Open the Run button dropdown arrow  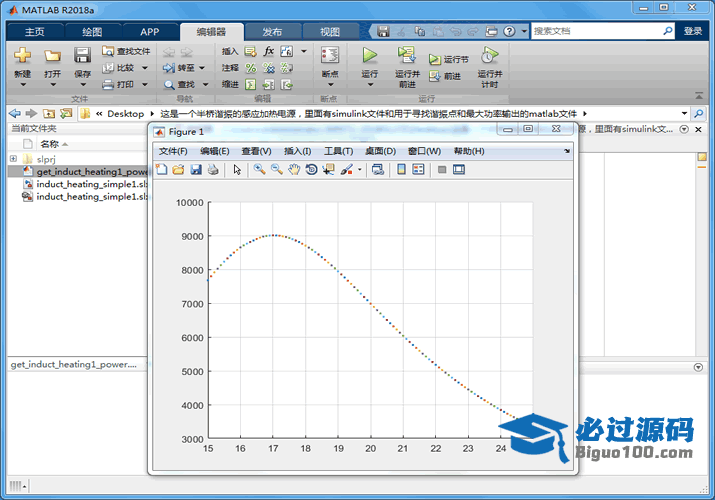click(370, 85)
